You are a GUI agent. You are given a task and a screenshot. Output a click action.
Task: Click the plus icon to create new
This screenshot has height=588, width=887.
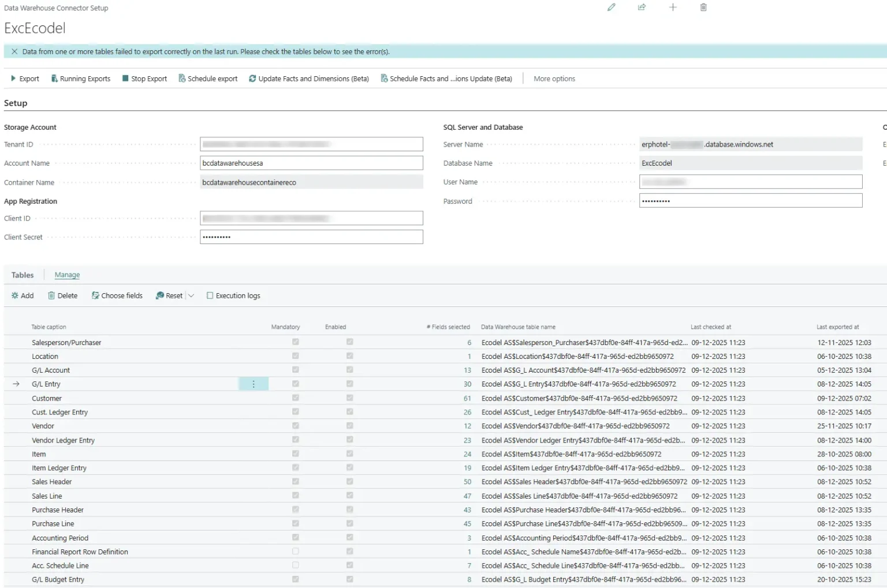[673, 8]
